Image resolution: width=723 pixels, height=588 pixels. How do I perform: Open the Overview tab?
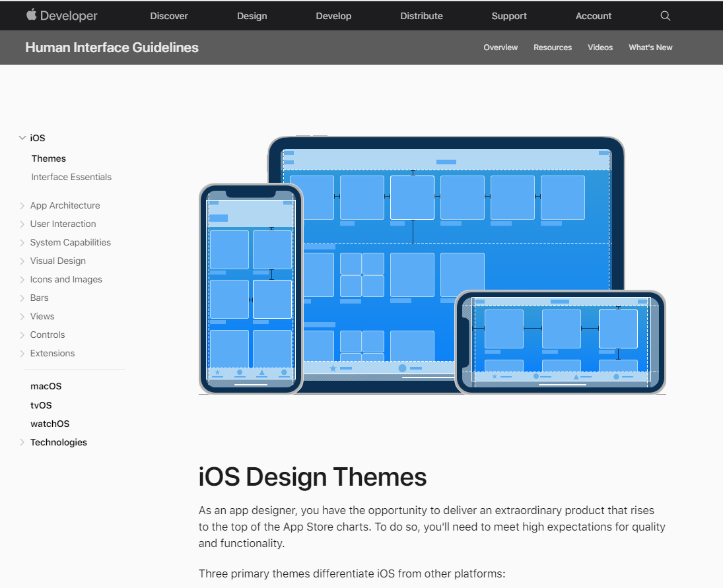(x=500, y=48)
